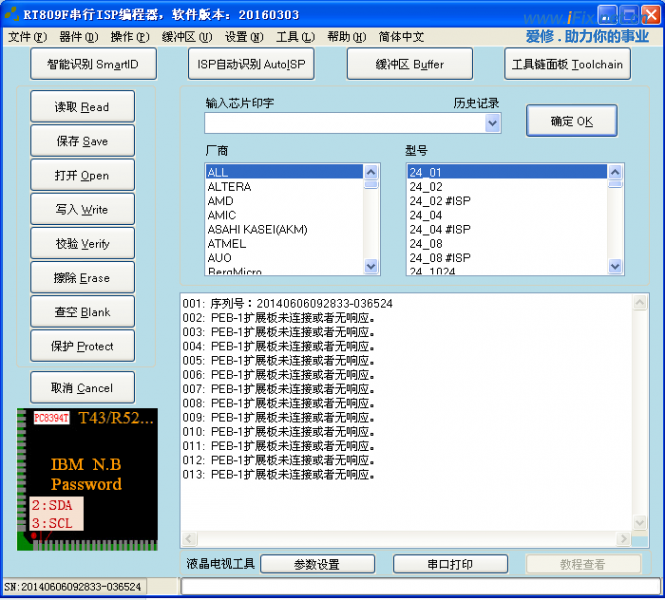Open the 简体中文 language menu
The image size is (665, 600).
401,37
